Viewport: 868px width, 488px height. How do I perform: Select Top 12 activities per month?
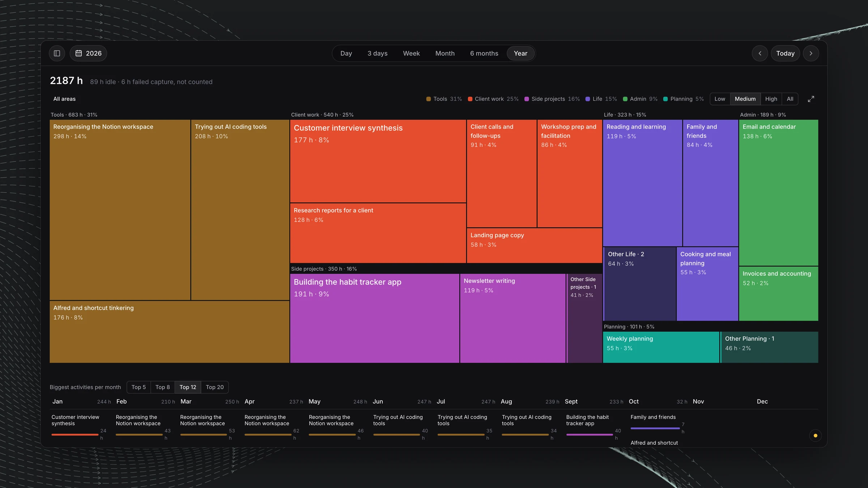click(188, 387)
